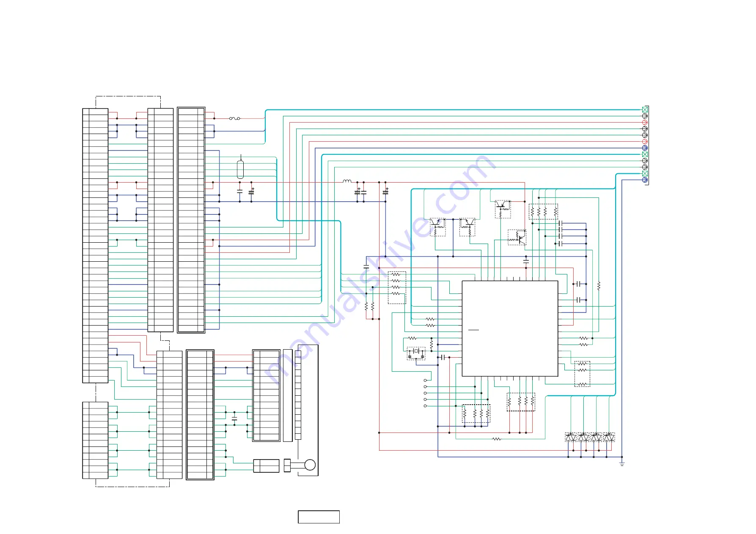The height and width of the screenshot is (534, 756).
Task: Click the bottommost blue circle terminal
Action: pyautogui.click(x=645, y=180)
